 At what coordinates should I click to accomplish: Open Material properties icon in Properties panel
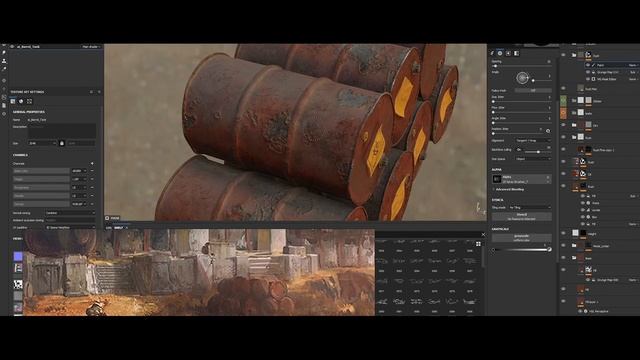(516, 53)
